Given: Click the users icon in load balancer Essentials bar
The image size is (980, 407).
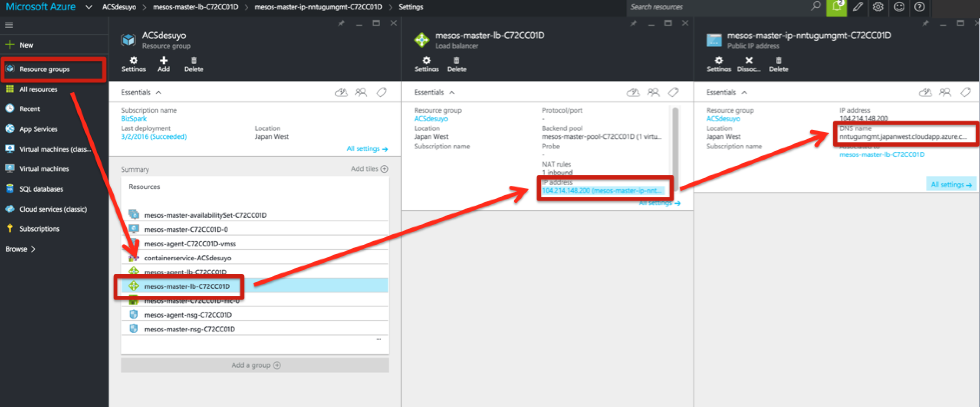Looking at the screenshot, I should tap(653, 92).
